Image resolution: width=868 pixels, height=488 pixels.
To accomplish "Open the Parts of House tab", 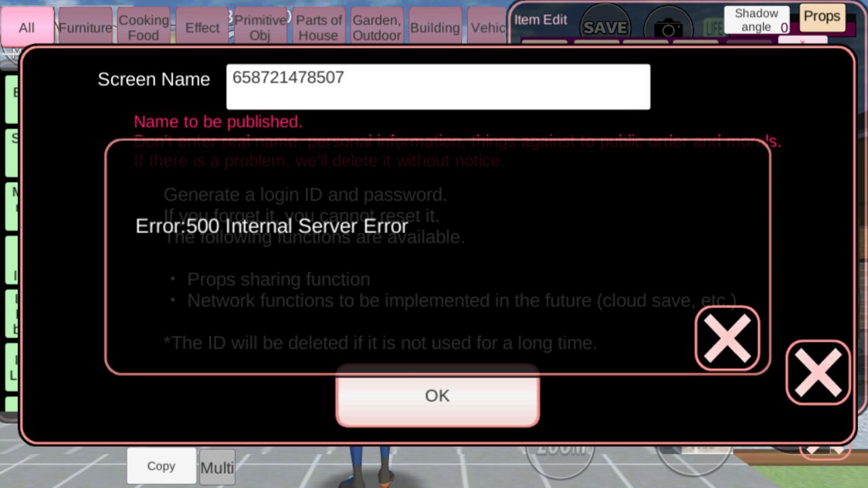I will 319,27.
